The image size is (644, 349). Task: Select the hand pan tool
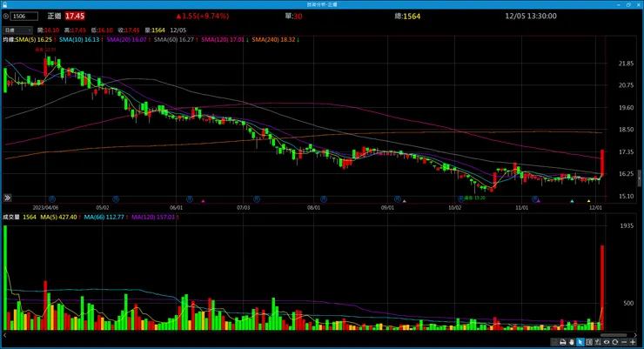pos(571,342)
